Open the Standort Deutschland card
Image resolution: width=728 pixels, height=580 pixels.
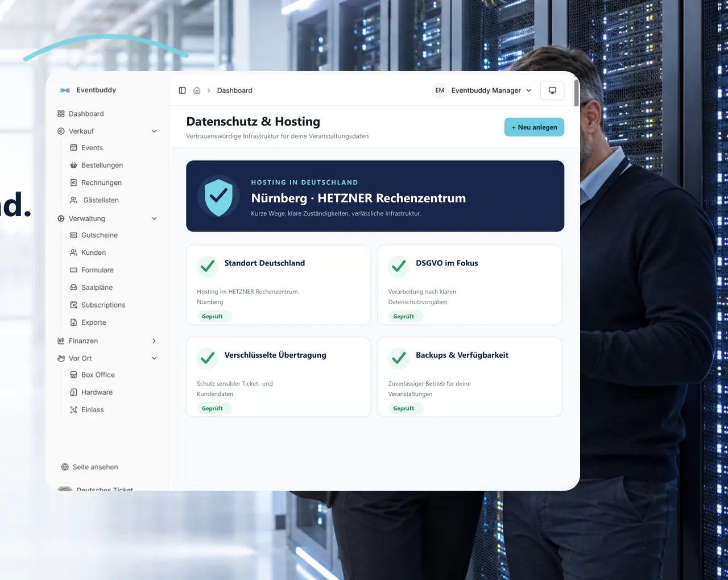(x=278, y=285)
